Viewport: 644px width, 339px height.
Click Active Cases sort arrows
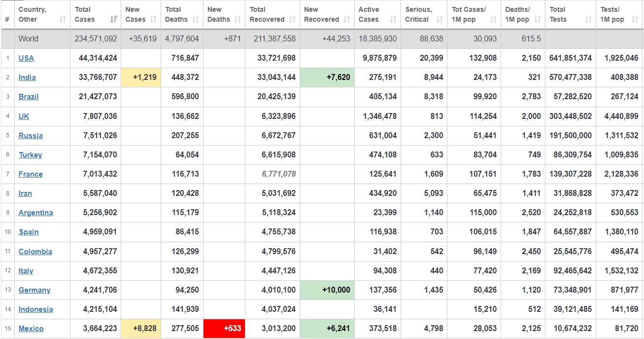coord(393,20)
